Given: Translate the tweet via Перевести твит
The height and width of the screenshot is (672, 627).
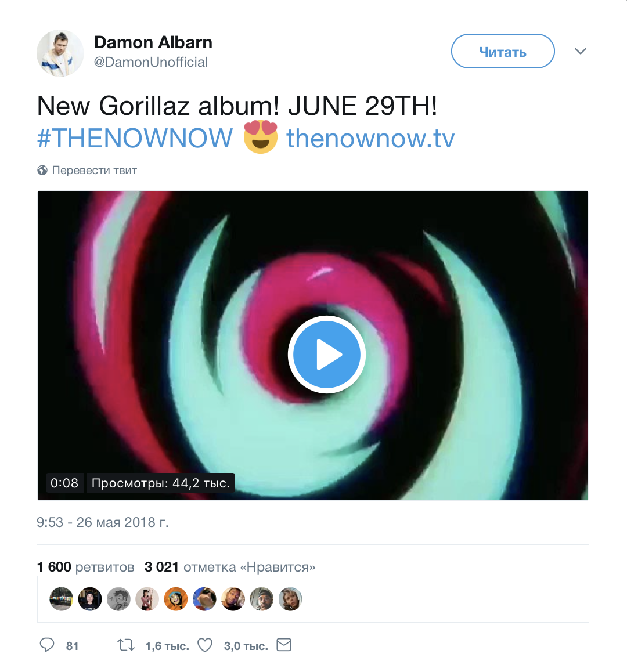Looking at the screenshot, I should tap(95, 170).
